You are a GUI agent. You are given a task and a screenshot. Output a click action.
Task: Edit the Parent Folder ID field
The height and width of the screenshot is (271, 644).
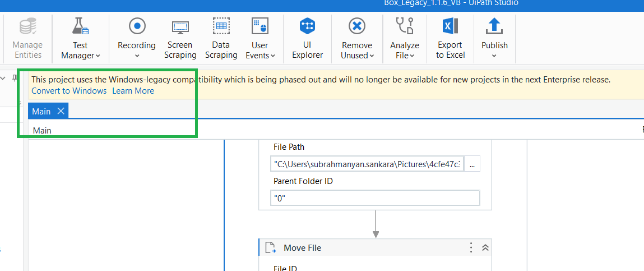[x=375, y=198]
